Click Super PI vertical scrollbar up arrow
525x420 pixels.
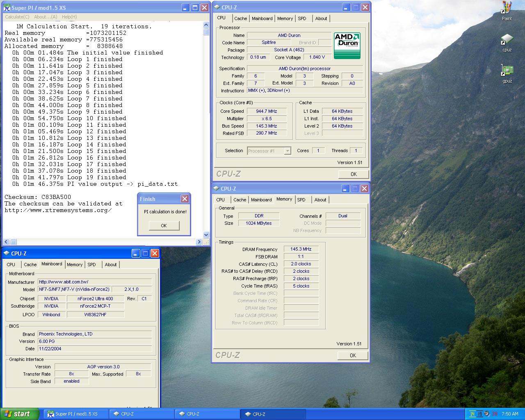206,25
